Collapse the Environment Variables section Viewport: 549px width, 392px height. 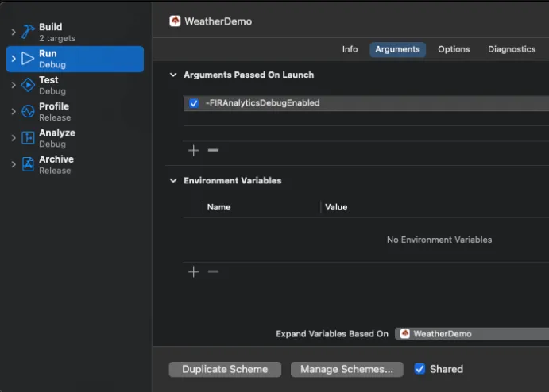173,181
